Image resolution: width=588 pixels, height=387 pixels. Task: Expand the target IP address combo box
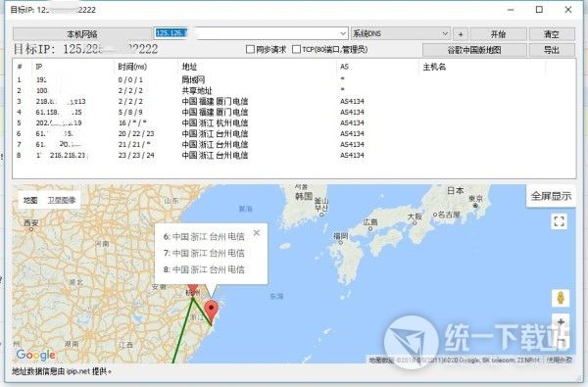(x=343, y=33)
